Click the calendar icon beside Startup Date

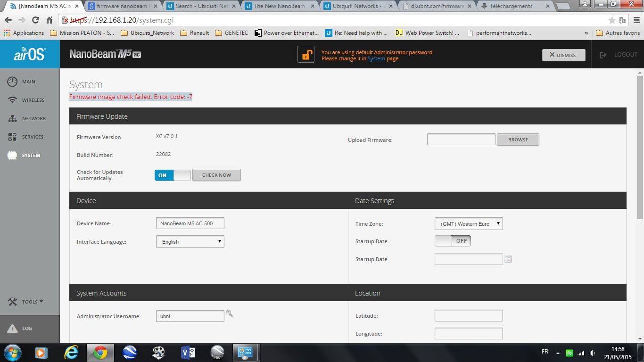click(x=508, y=259)
